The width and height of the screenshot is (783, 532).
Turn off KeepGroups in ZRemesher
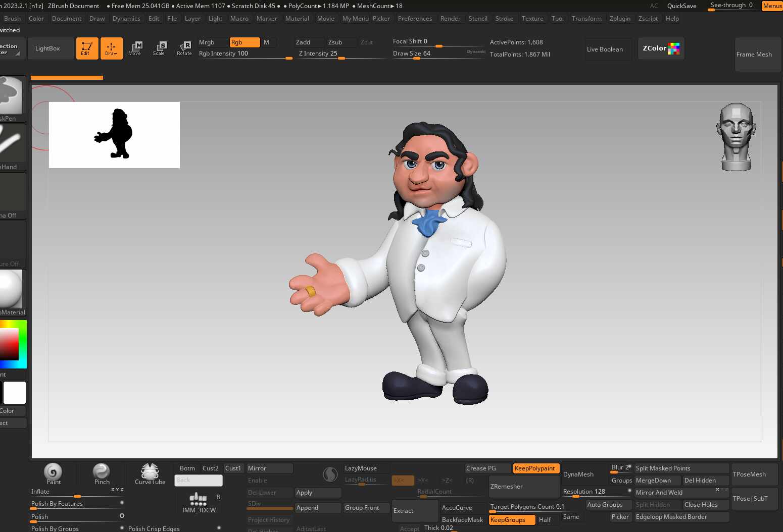511,520
